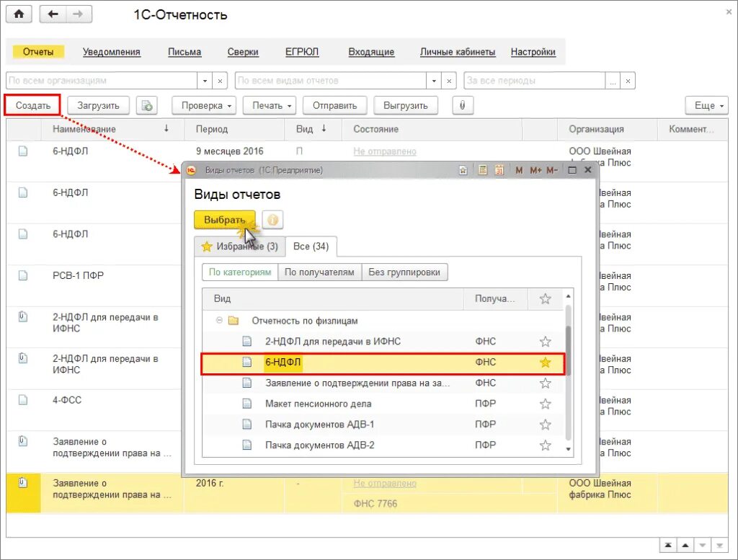Viewport: 738px width, 560px height.
Task: Click the Отправить button
Action: [334, 105]
